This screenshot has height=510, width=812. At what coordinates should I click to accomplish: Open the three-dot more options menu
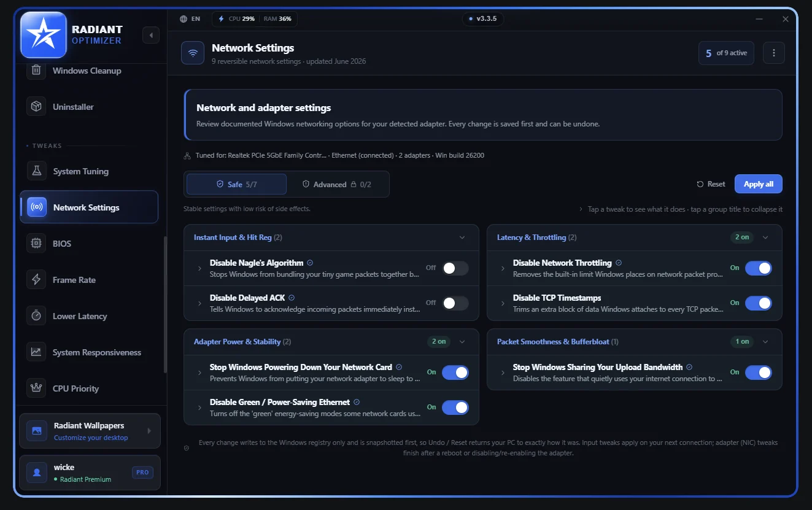[x=774, y=53]
